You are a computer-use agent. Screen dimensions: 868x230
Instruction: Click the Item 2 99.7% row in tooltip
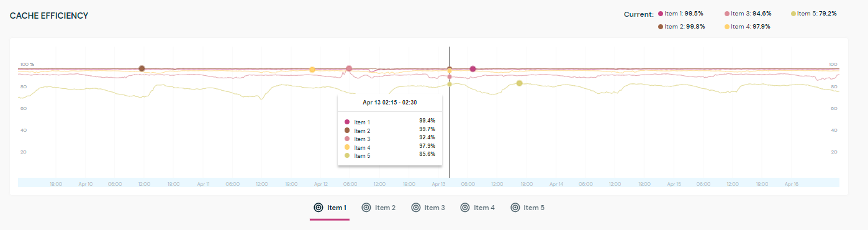390,131
